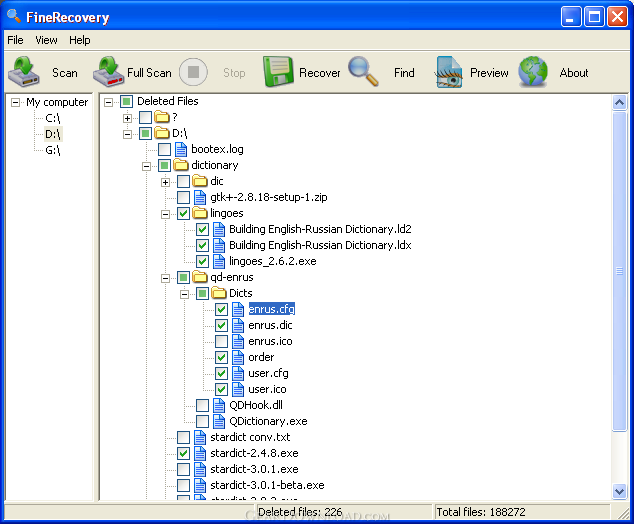Viewport: 634px width, 524px height.
Task: Collapse the dictionary folder node
Action: [x=146, y=166]
